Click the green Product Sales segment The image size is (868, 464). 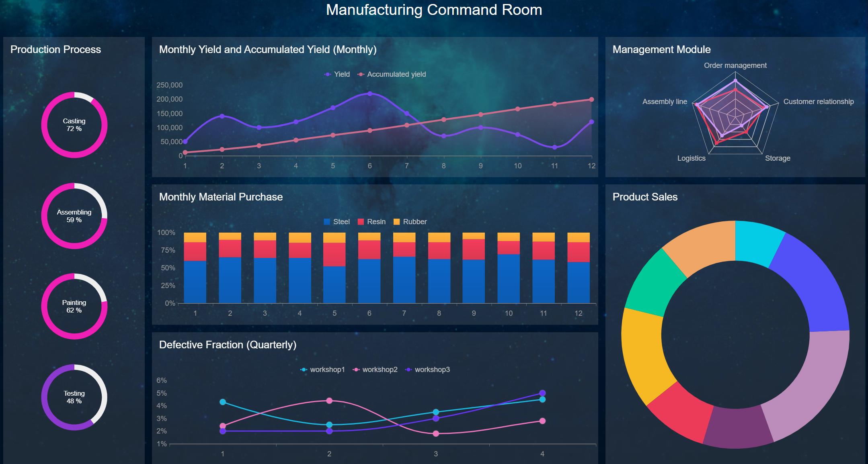click(655, 285)
